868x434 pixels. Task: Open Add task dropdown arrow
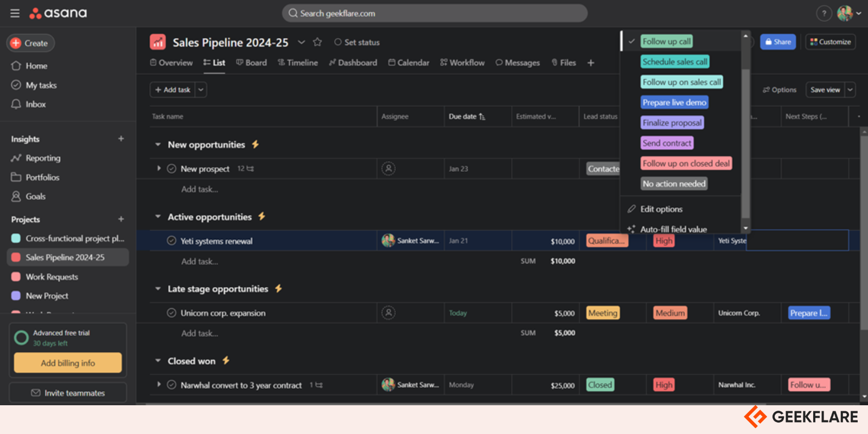click(x=201, y=90)
